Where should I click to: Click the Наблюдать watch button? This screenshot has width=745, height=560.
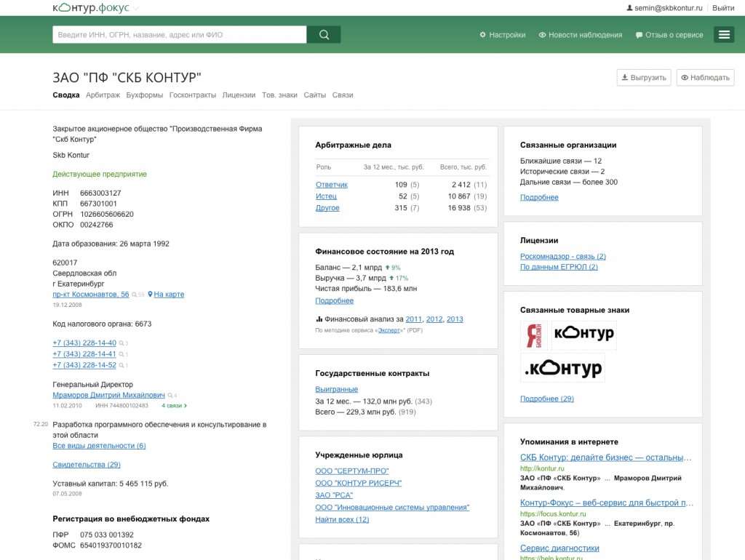pyautogui.click(x=705, y=77)
